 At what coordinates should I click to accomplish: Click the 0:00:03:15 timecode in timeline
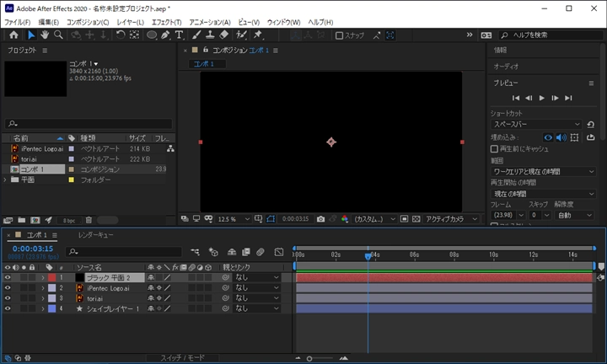[x=33, y=249]
